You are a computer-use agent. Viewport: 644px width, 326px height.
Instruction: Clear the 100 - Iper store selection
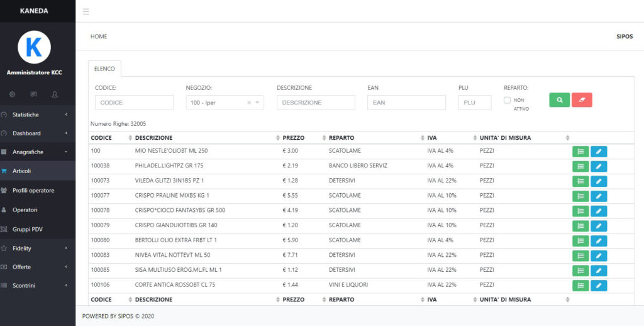pos(248,103)
